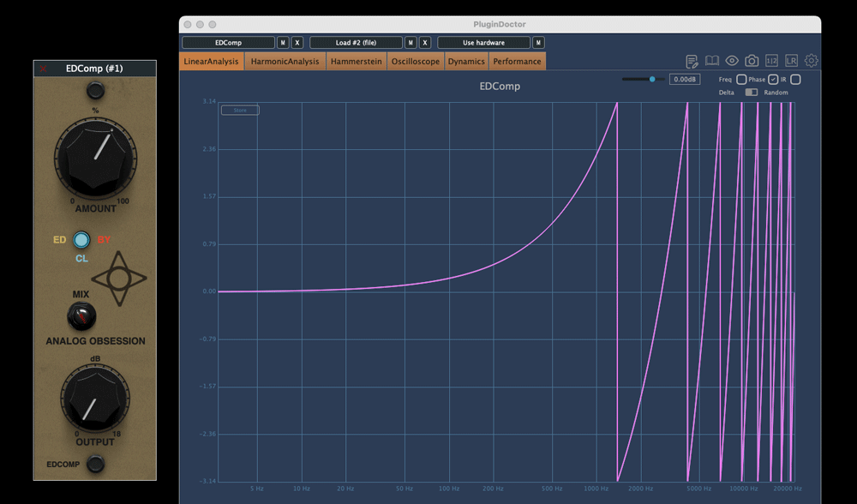857x504 pixels.
Task: Click the star-shaped logo on the EDComp plugin
Action: 119,279
